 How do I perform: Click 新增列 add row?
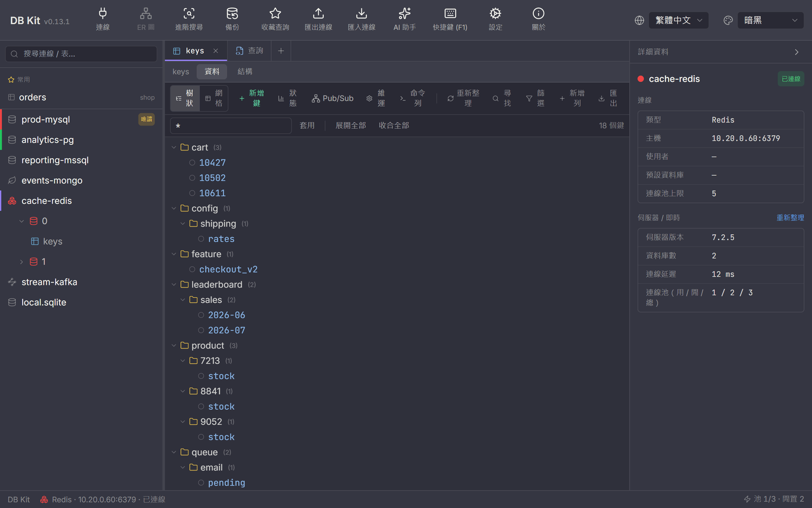click(572, 98)
